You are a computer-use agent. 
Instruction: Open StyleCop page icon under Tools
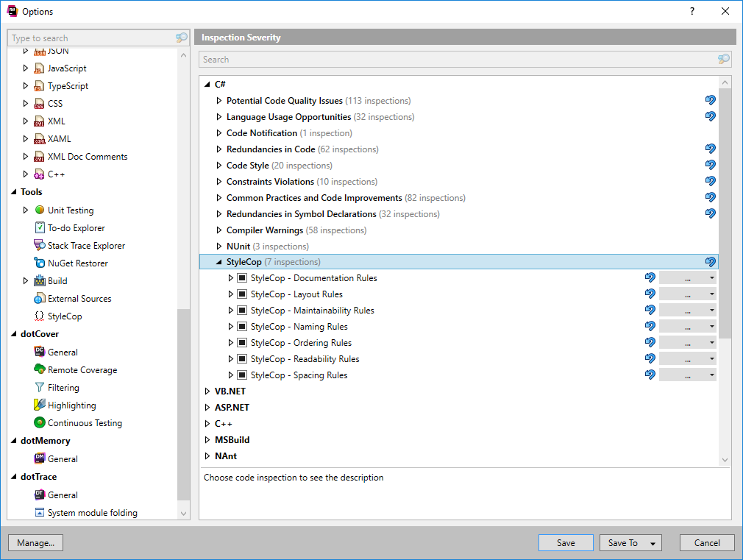[x=39, y=316]
